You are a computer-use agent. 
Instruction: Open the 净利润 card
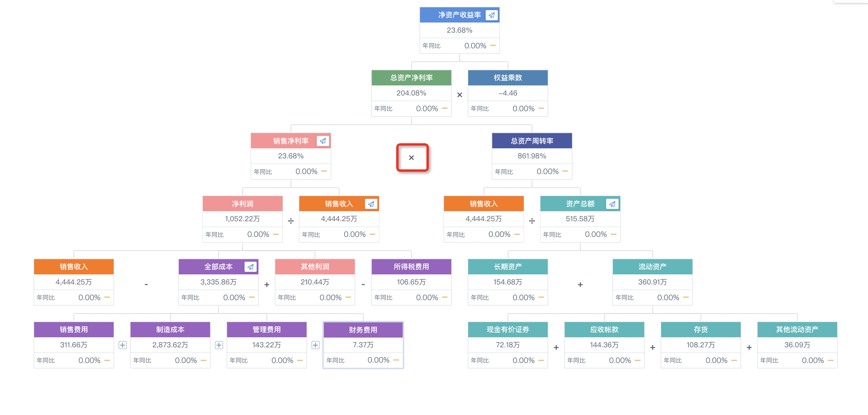click(x=243, y=219)
